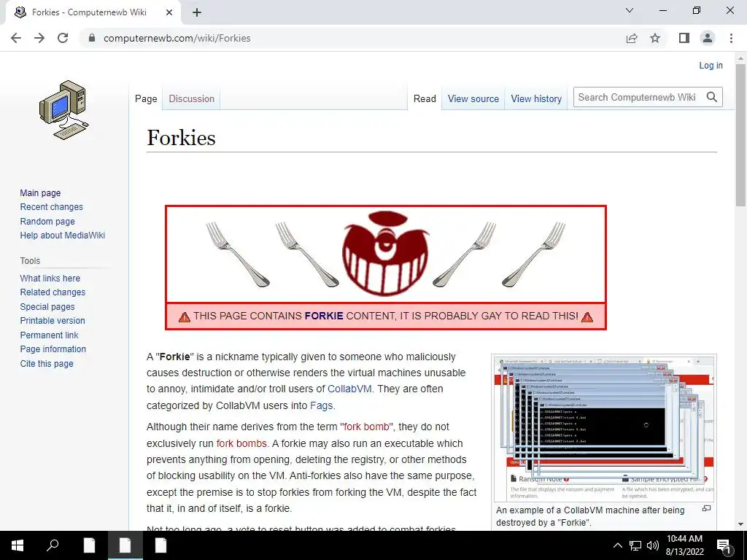This screenshot has height=560, width=747.
Task: Select the Read tab
Action: point(425,98)
